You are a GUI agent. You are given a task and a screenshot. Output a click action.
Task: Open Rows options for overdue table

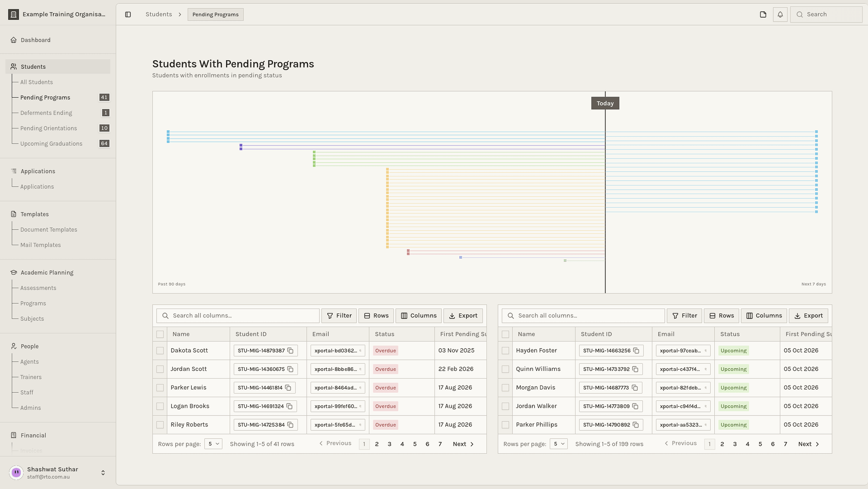pos(376,316)
